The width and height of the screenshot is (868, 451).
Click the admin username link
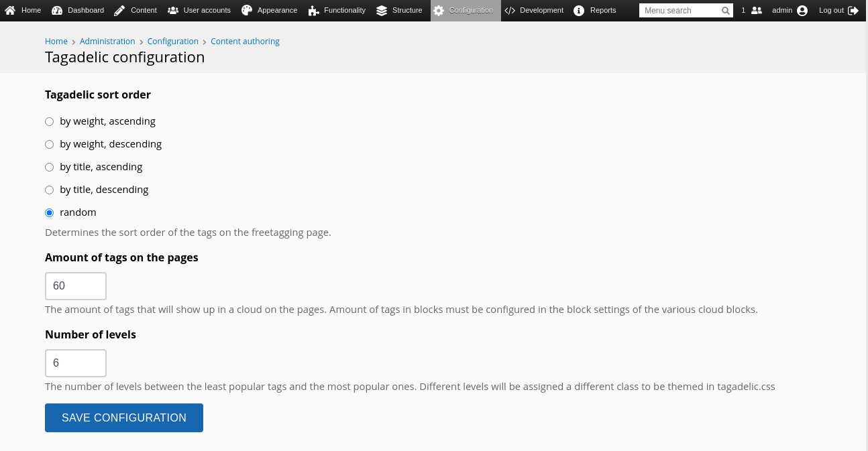[x=782, y=11]
